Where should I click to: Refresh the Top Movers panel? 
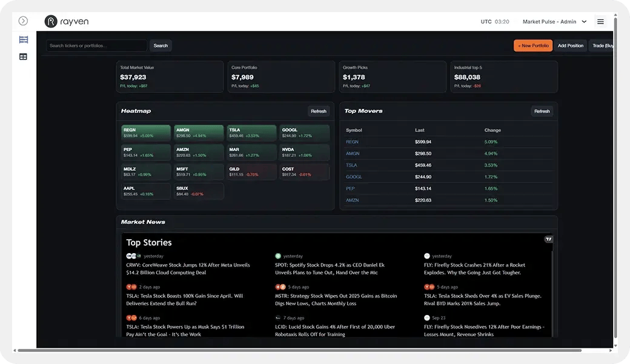click(542, 111)
